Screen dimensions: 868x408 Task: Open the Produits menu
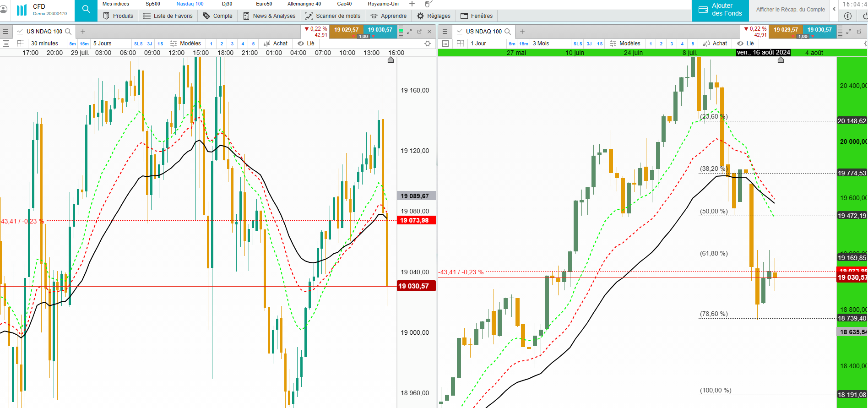point(118,16)
